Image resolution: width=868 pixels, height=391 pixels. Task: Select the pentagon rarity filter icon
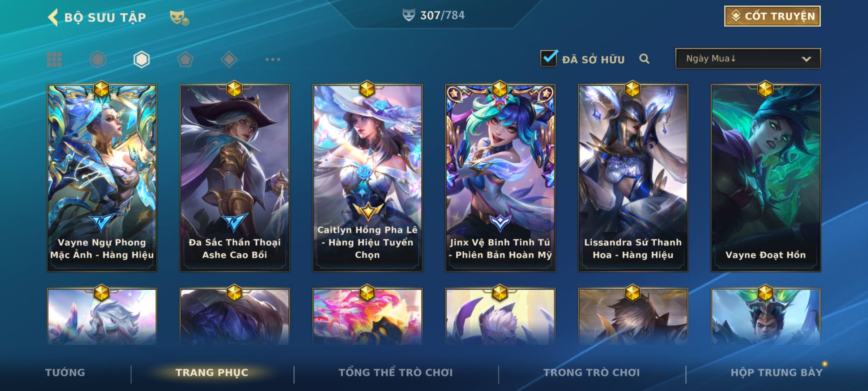coord(185,59)
